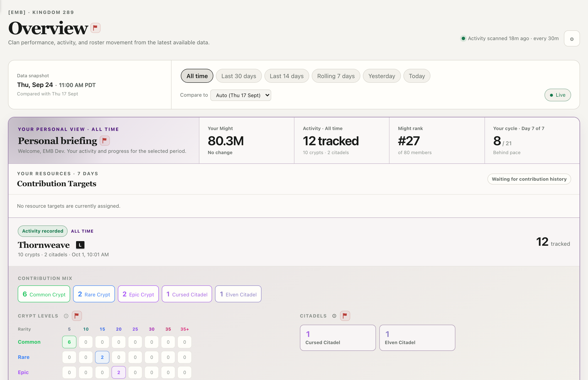Image resolution: width=588 pixels, height=380 pixels.
Task: Click the Behind pace cycle status
Action: [x=507, y=153]
